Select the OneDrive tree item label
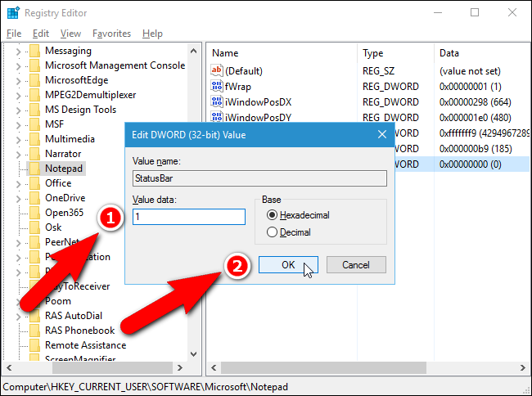The height and width of the screenshot is (396, 532). click(65, 198)
